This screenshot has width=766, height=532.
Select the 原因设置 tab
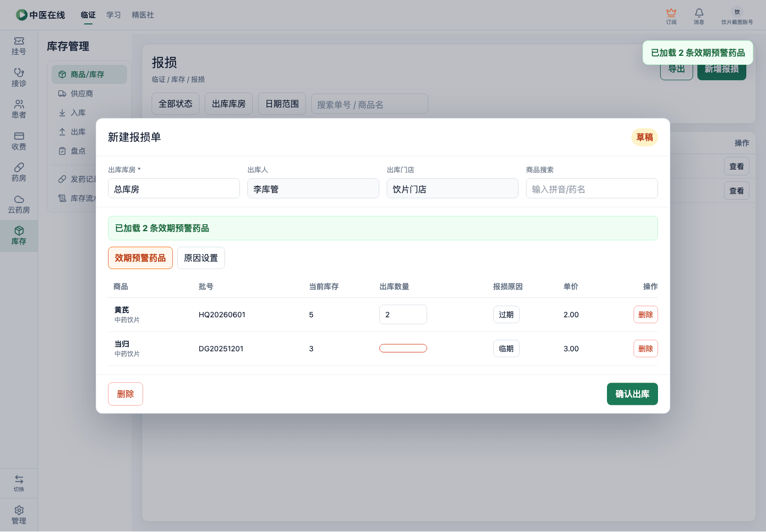[x=201, y=258]
